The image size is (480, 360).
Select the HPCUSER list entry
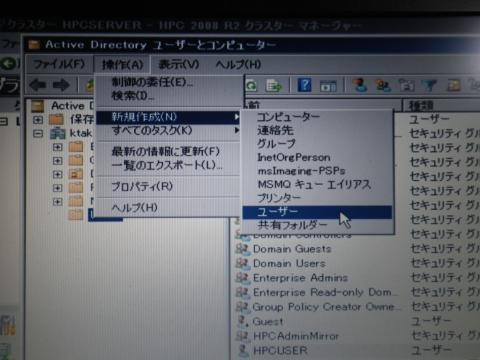[280, 350]
